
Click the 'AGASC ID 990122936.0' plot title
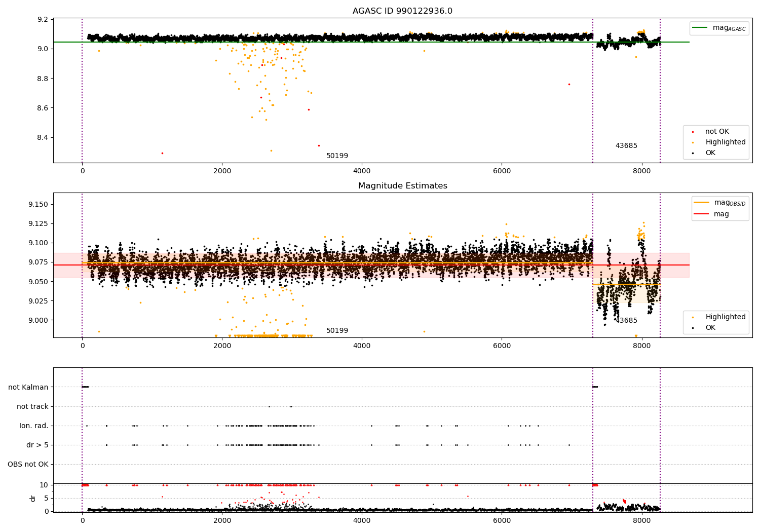pos(403,11)
